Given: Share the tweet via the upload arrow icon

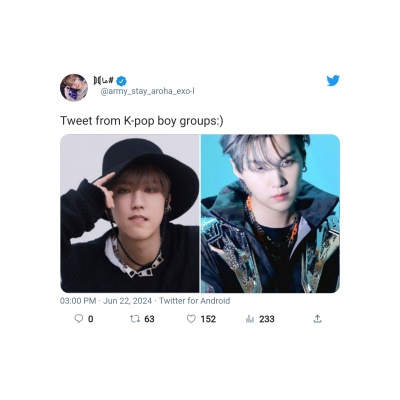Looking at the screenshot, I should pos(317,319).
